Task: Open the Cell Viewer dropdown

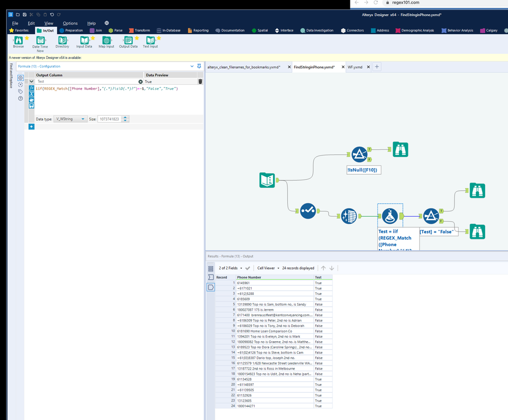Action: click(268, 268)
